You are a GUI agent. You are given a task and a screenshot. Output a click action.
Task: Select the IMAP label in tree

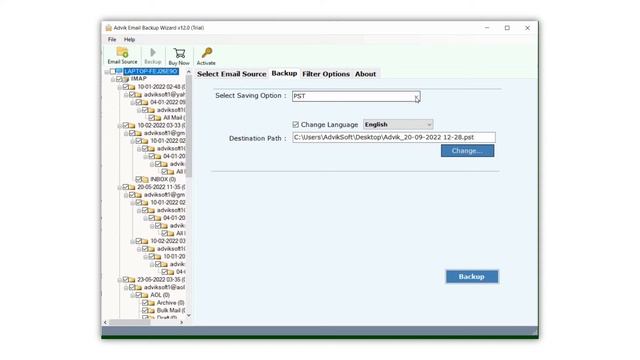pos(139,79)
